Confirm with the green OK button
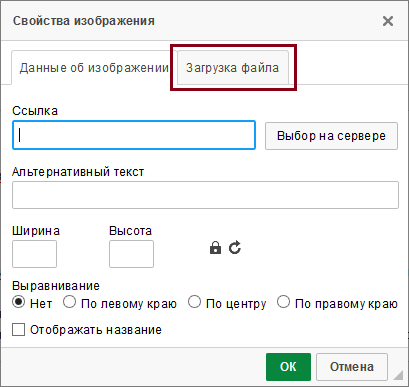Screen dimensions: 409x387 288,367
